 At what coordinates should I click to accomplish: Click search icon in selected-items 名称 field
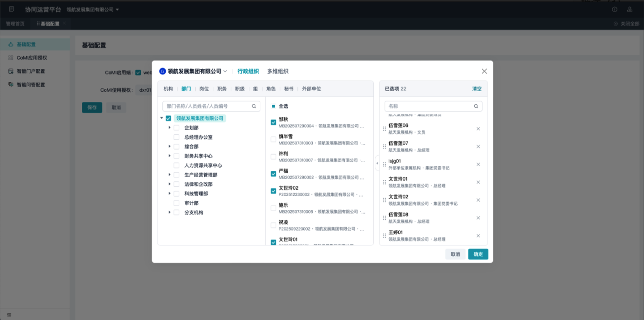point(476,106)
